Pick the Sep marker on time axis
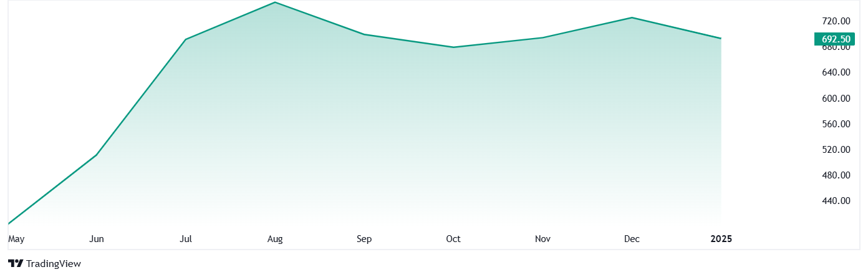The image size is (868, 277). point(364,239)
